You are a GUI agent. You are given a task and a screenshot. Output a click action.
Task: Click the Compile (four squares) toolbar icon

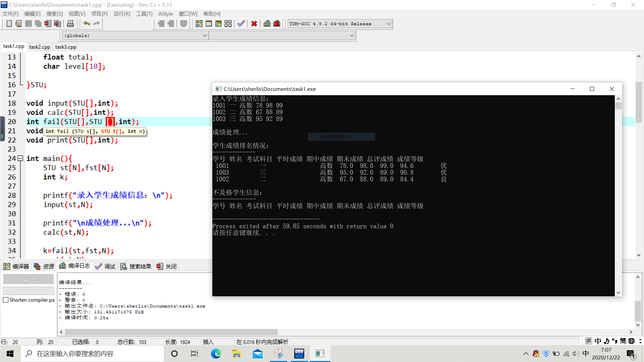pyautogui.click(x=199, y=23)
